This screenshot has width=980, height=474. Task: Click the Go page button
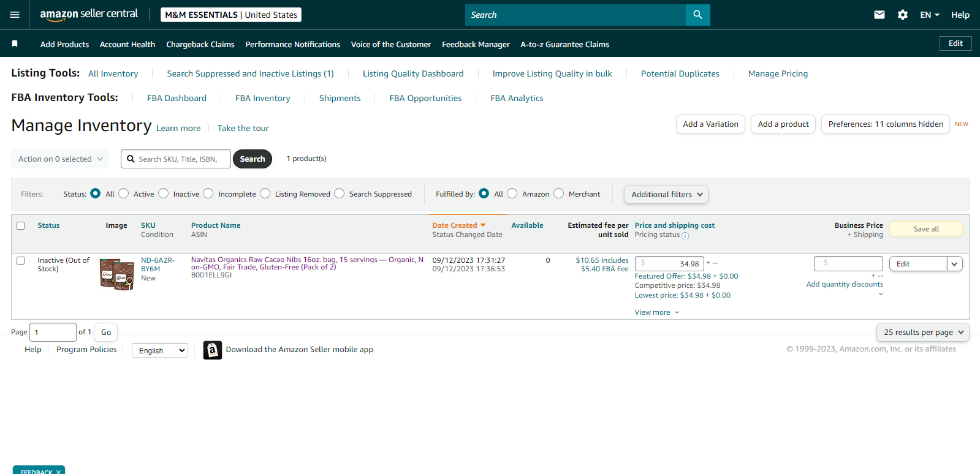(x=106, y=332)
